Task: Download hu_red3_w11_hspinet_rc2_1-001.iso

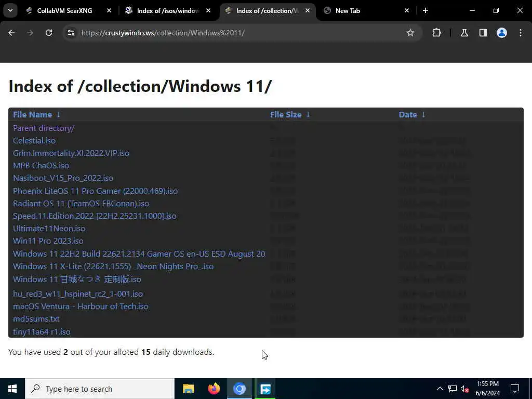Action: pos(78,294)
